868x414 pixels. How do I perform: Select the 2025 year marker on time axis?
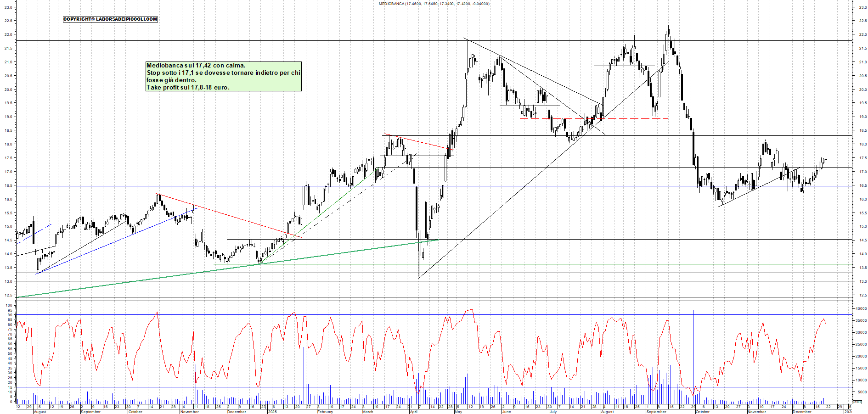click(x=272, y=412)
